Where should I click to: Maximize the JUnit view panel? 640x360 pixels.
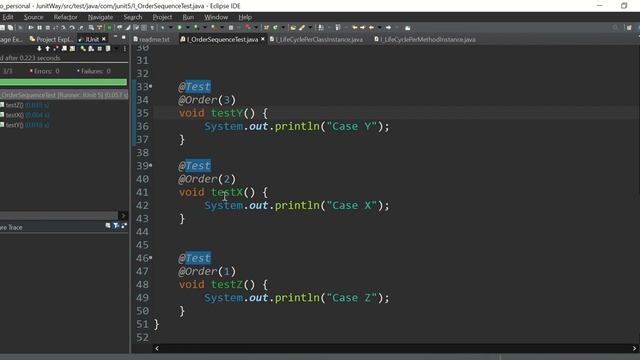[124, 37]
